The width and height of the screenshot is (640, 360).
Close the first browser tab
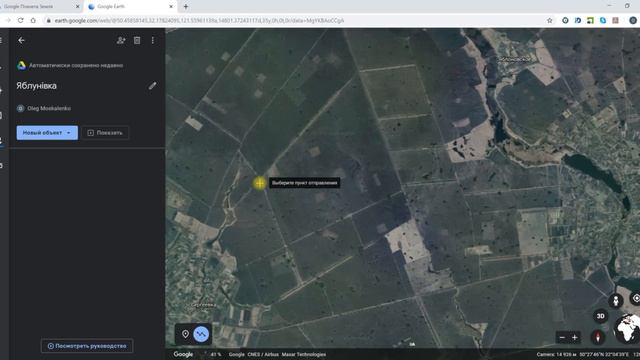[78, 7]
